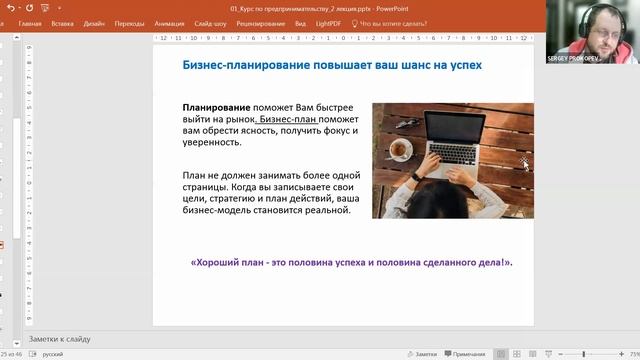This screenshot has width=640, height=360.
Task: Switch to Normal view icon in the status bar
Action: pyautogui.click(x=500, y=354)
